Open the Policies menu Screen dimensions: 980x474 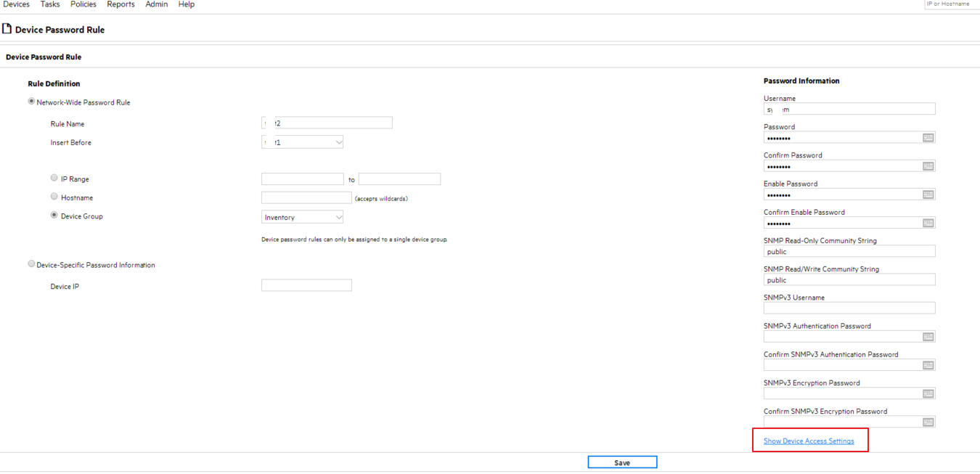coord(83,4)
